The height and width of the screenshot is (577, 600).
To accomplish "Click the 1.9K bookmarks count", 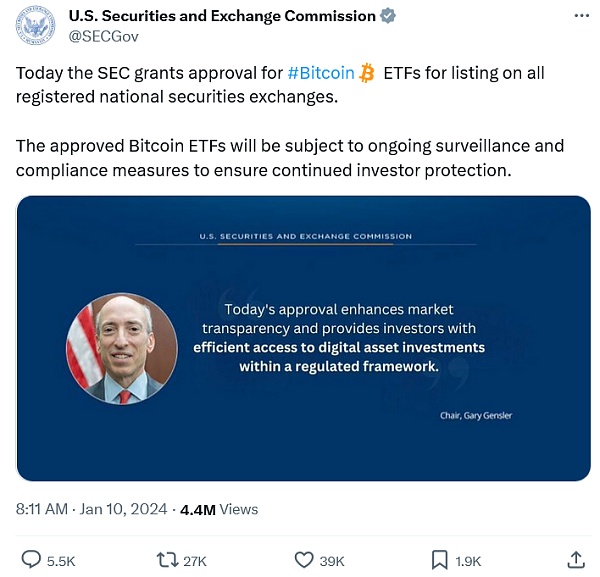I will tap(468, 560).
